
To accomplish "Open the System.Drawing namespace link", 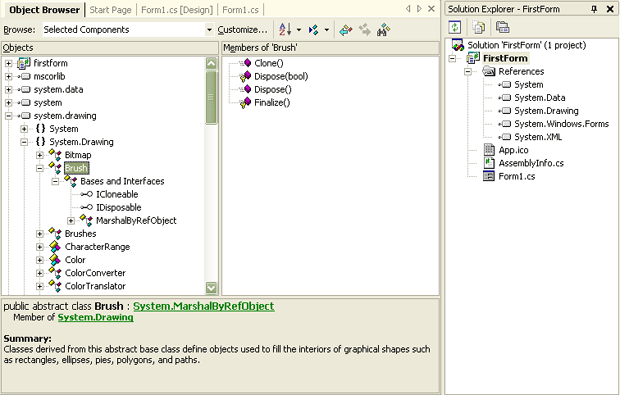I will [x=95, y=318].
